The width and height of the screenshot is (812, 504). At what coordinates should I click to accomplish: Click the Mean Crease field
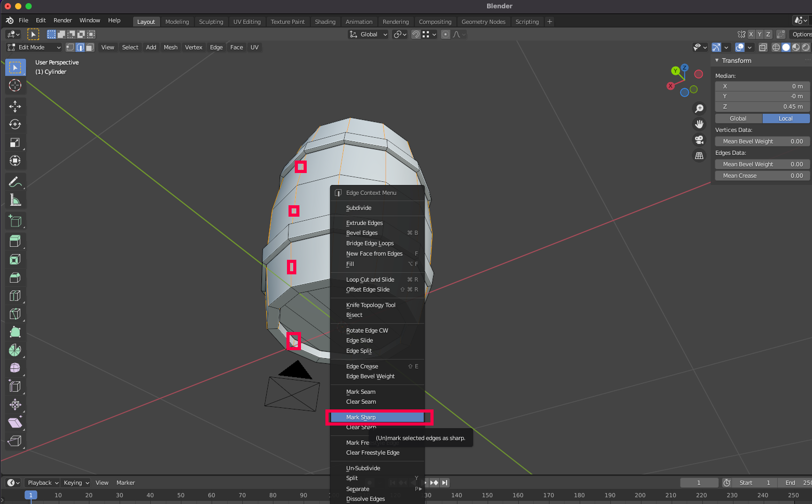click(763, 176)
